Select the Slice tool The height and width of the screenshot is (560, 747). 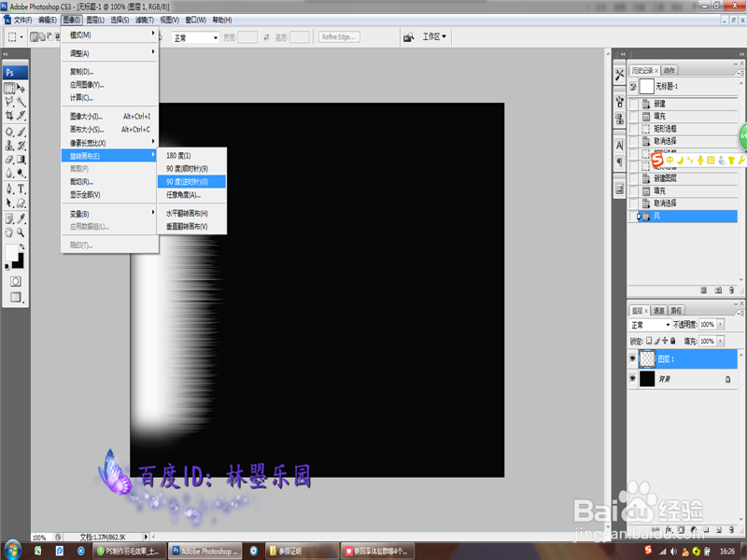pos(21,115)
